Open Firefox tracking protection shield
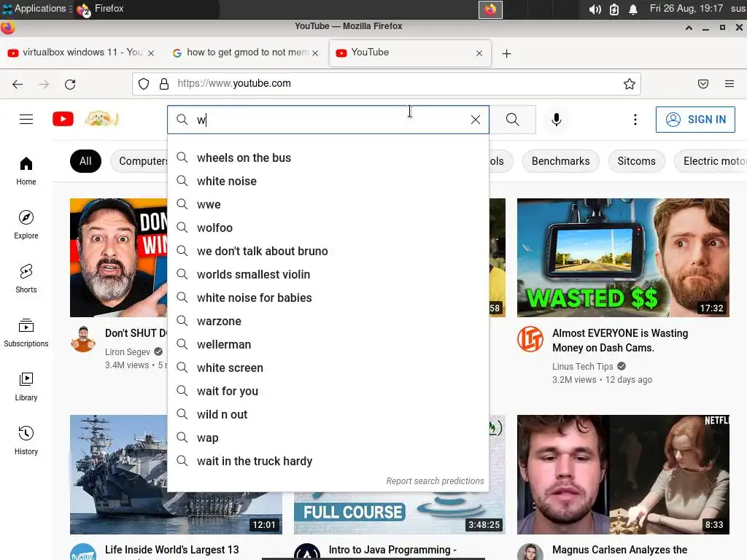This screenshot has width=747, height=560. click(144, 85)
